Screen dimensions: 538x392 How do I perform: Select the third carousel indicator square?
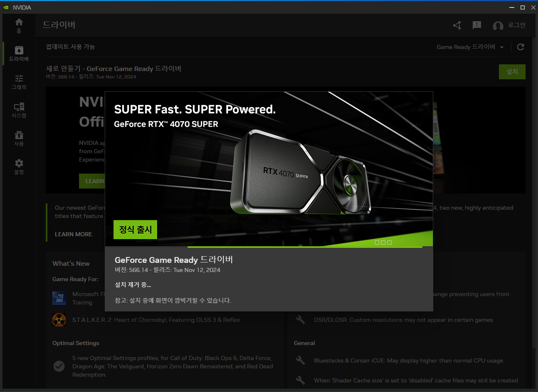point(390,243)
